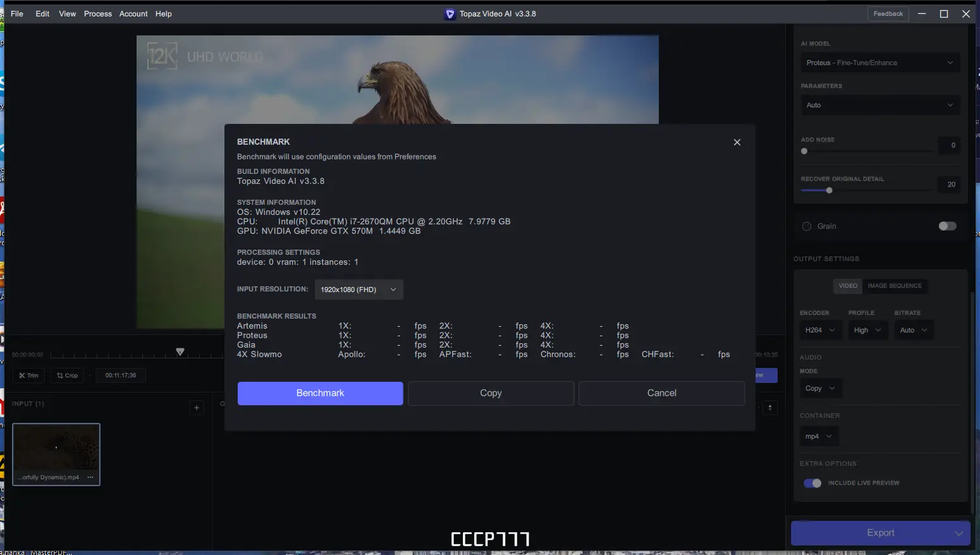The width and height of the screenshot is (980, 555).
Task: Open the three-dot menu on the video thumbnail
Action: [90, 477]
